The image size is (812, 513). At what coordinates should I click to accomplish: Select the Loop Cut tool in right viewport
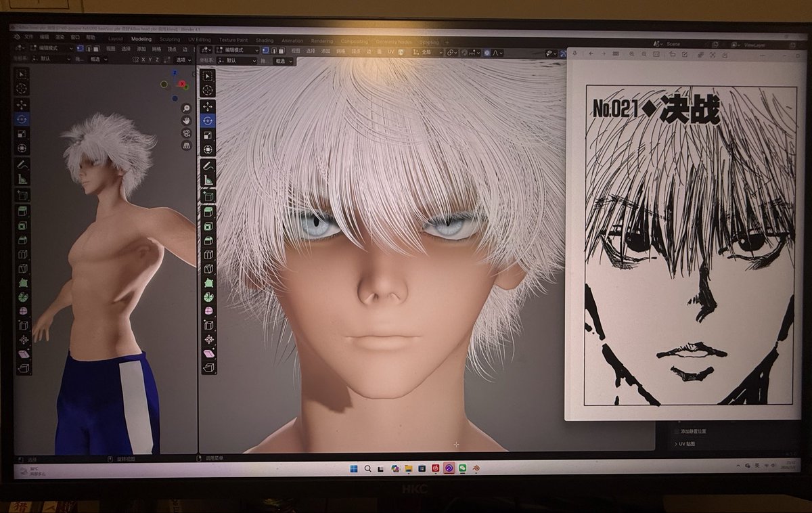coord(208,254)
